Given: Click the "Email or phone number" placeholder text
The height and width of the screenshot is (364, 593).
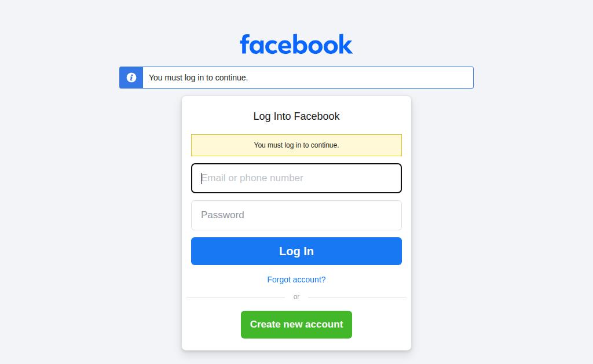Looking at the screenshot, I should (252, 178).
